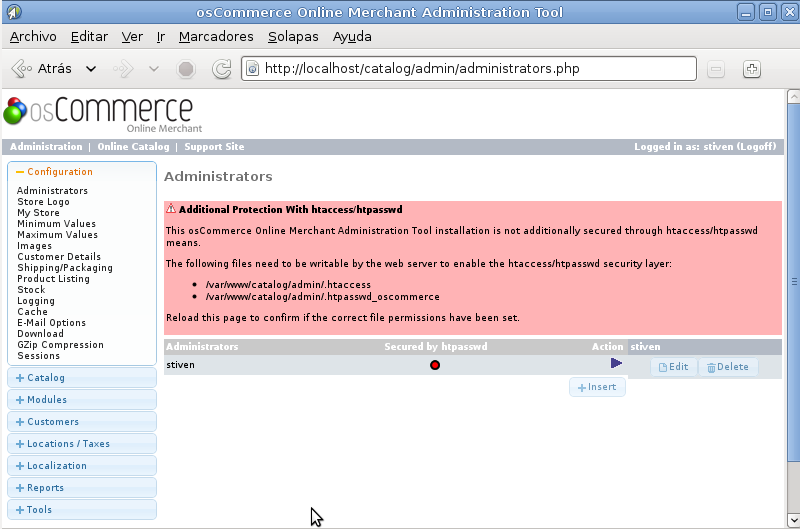Open Logging settings
This screenshot has width=800, height=529.
click(36, 301)
